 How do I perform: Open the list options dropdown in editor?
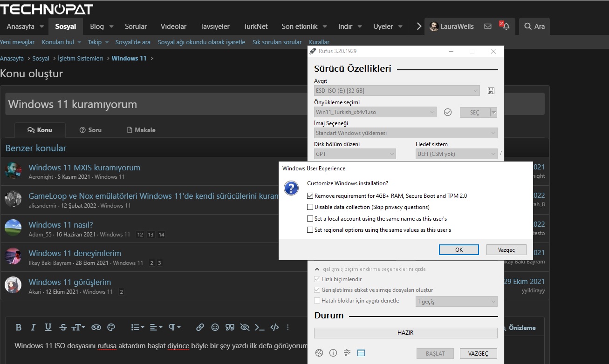137,327
